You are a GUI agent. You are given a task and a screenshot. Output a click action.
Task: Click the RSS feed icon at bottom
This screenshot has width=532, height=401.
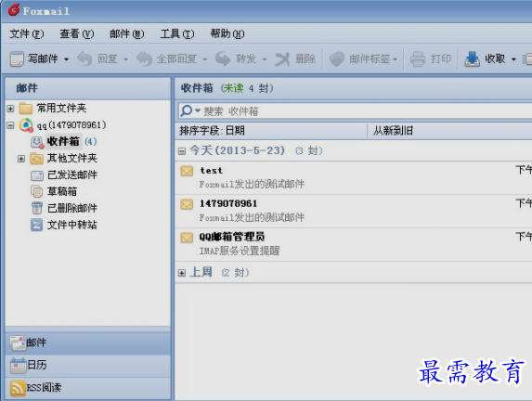18,388
